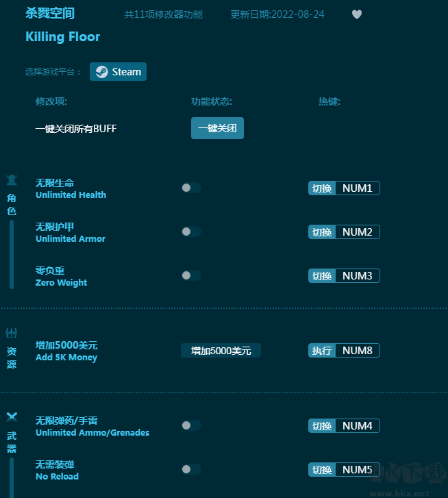Click the NUM3 hotkey box
The image size is (448, 498).
pyautogui.click(x=357, y=276)
